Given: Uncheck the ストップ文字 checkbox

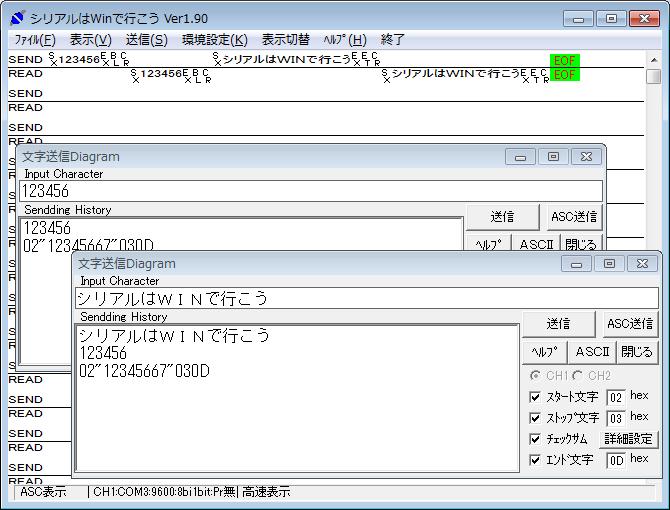Looking at the screenshot, I should (534, 418).
